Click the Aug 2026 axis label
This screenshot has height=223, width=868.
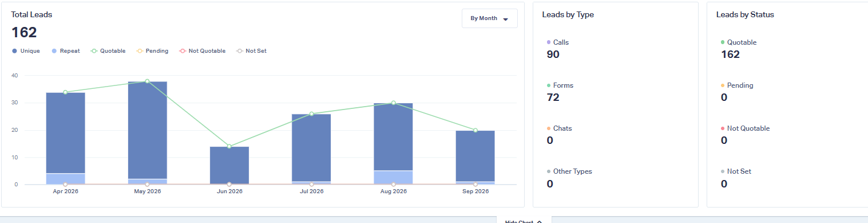pyautogui.click(x=394, y=191)
